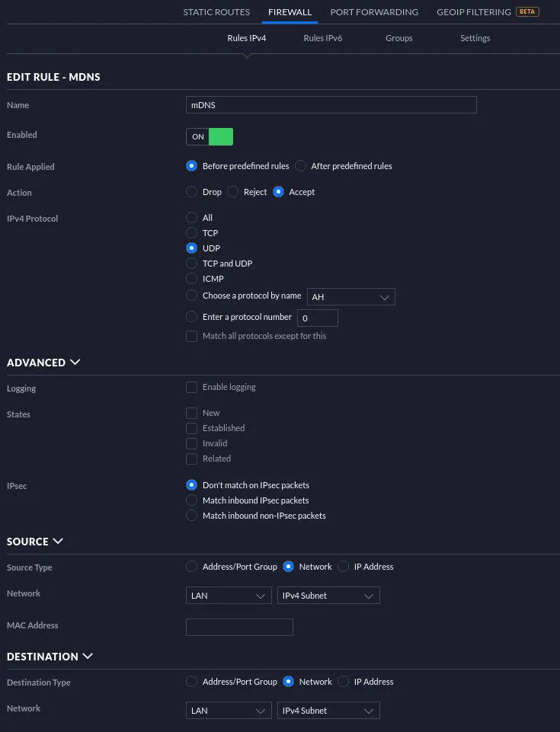Toggle the Enabled ON switch
The width and height of the screenshot is (560, 732).
pos(210,137)
